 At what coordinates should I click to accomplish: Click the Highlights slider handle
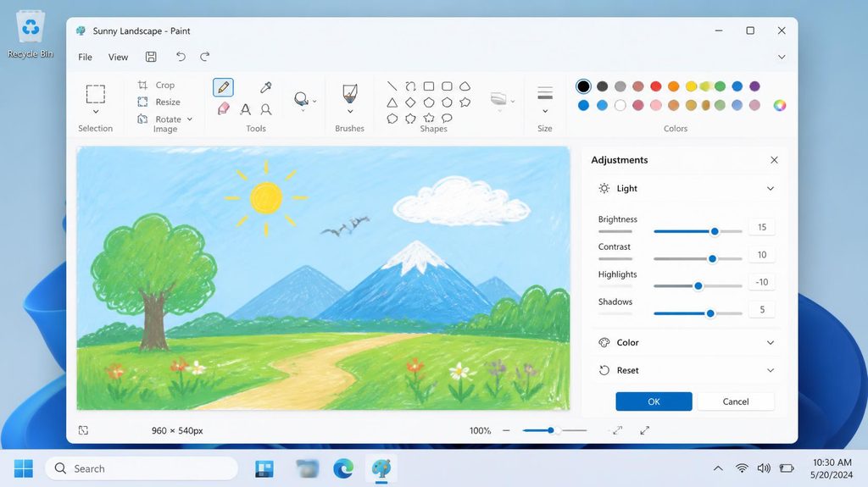[698, 285]
